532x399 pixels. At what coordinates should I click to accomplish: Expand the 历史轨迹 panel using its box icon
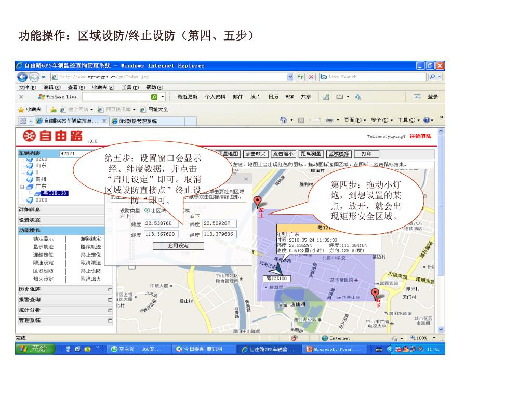[x=110, y=289]
